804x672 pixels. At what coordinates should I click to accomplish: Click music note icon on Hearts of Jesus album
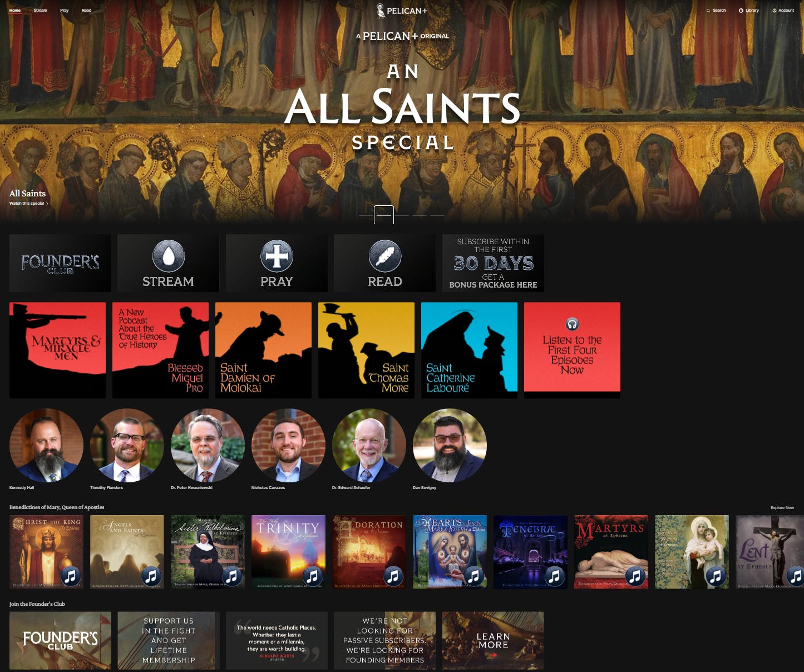(x=473, y=576)
